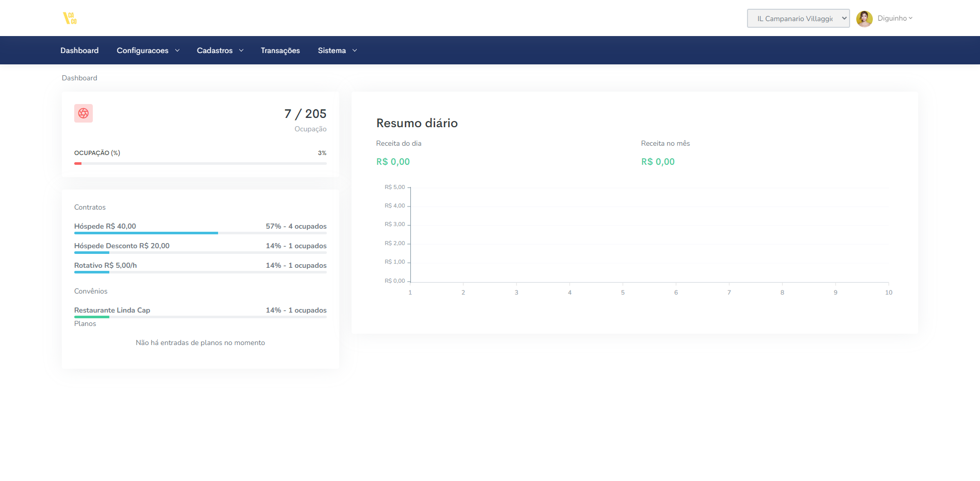Screen dimensions: 980x481
Task: Select the Rotativo R$ 5,00/h contract
Action: 106,265
